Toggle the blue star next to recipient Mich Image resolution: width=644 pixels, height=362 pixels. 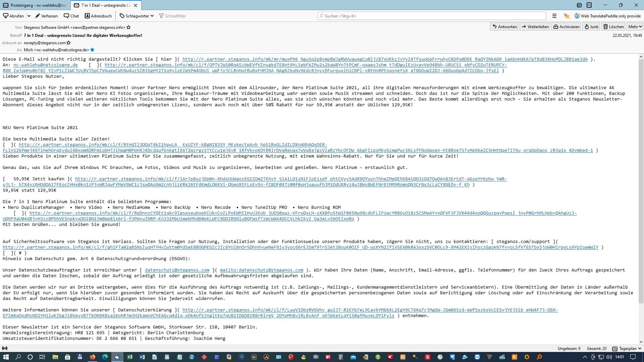pos(93,50)
